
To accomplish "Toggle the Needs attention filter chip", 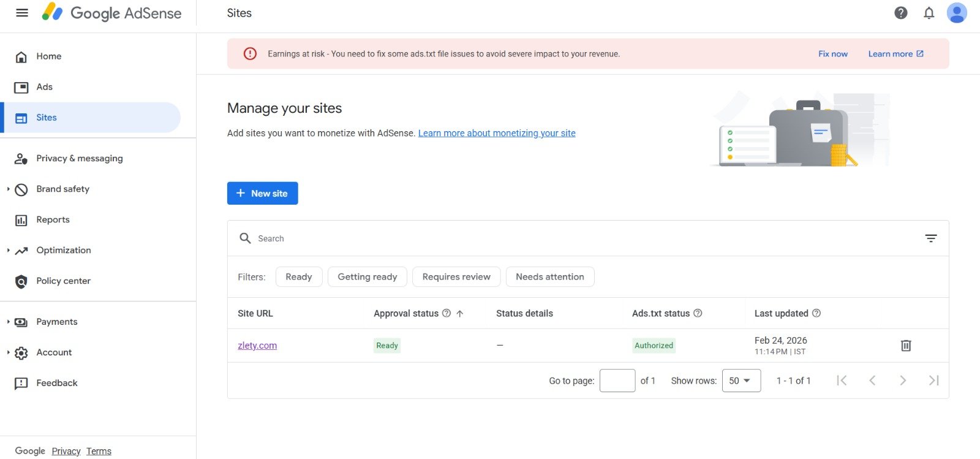I will pyautogui.click(x=549, y=277).
